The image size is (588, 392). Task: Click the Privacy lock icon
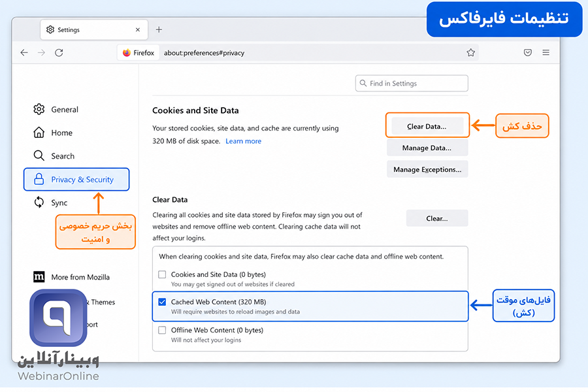point(39,179)
